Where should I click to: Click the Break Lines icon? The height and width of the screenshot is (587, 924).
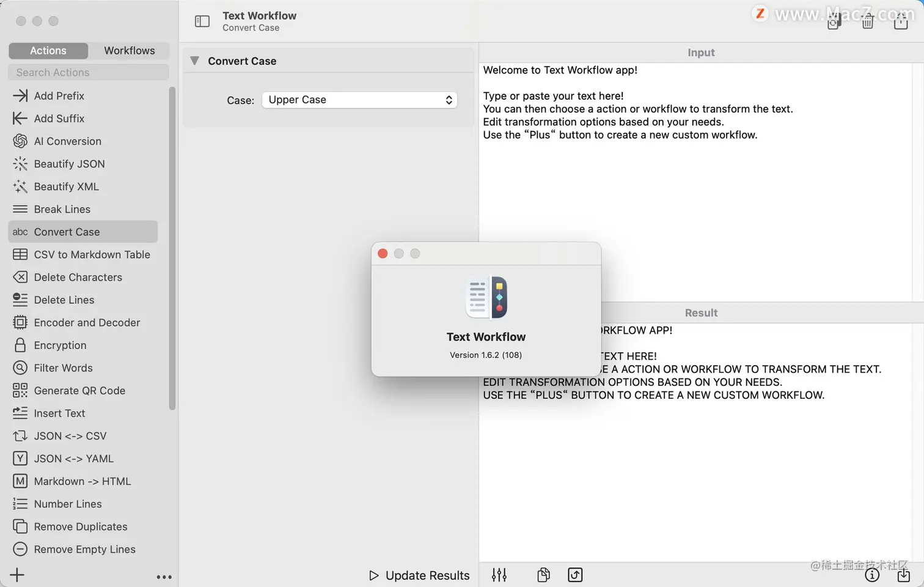tap(20, 209)
